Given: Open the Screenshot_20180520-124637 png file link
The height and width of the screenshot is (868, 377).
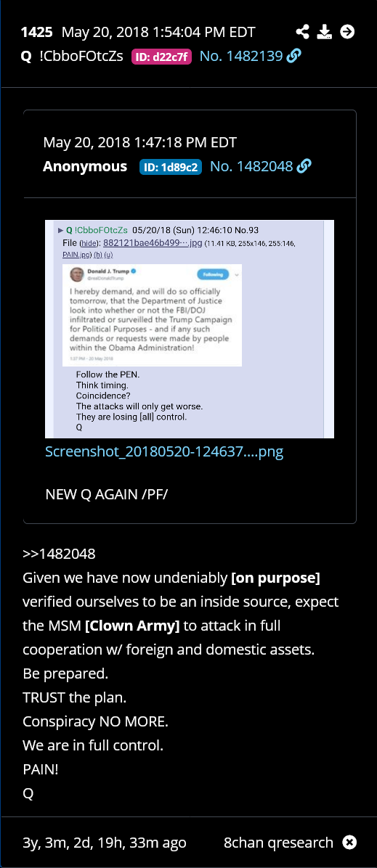Looking at the screenshot, I should point(164,451).
